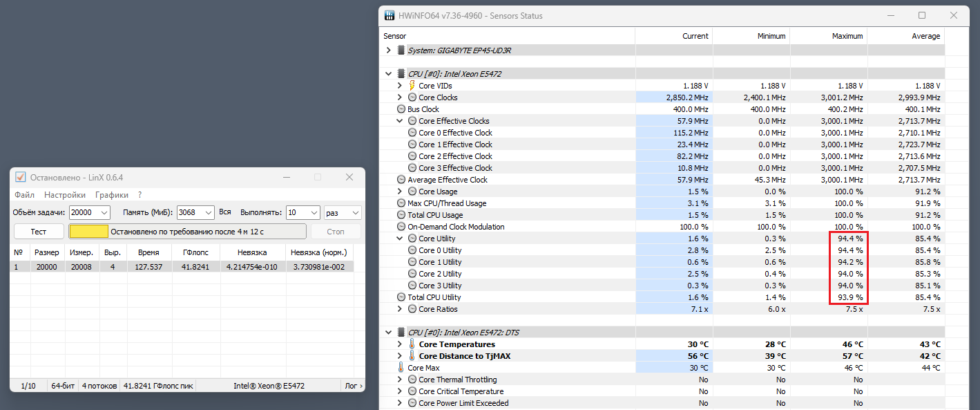Image resolution: width=980 pixels, height=410 pixels.
Task: Expand the Core Critical Temperature row
Action: tap(400, 391)
